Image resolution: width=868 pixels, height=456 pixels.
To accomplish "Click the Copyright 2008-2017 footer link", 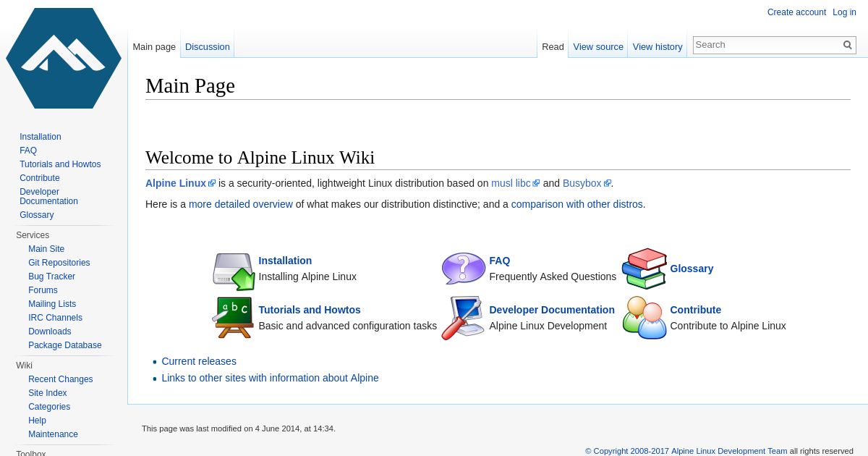I will [627, 451].
